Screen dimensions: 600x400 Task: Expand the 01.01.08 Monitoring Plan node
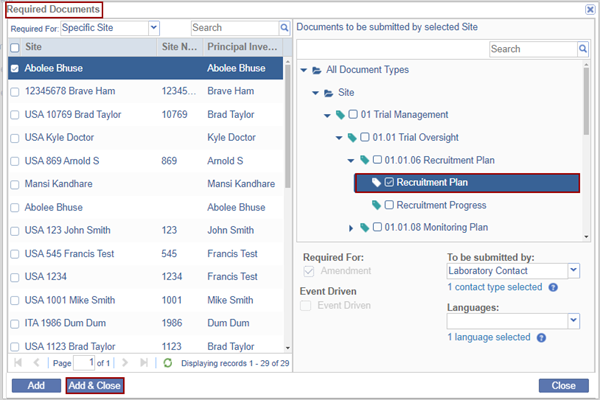coord(350,228)
